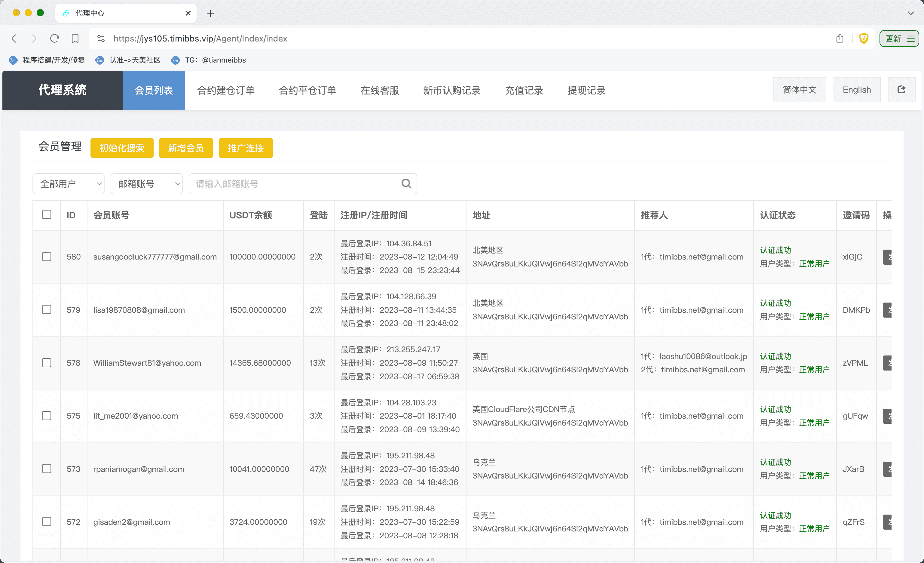Click balance 100000.00000000
This screenshot has height=563, width=924.
pos(262,257)
